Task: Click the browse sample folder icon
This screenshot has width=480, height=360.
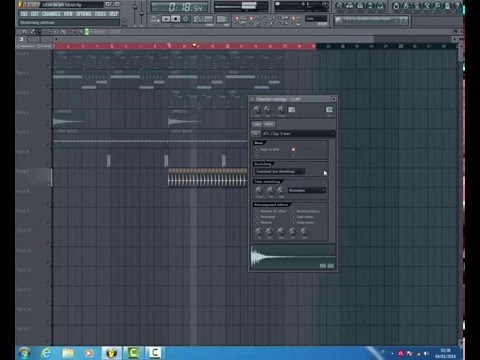Action: click(256, 133)
